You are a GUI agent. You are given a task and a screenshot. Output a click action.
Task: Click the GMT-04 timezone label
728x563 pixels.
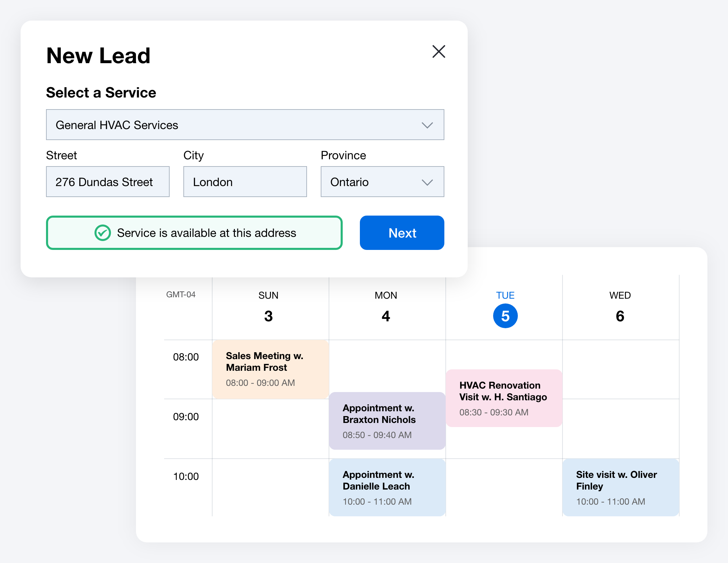181,295
